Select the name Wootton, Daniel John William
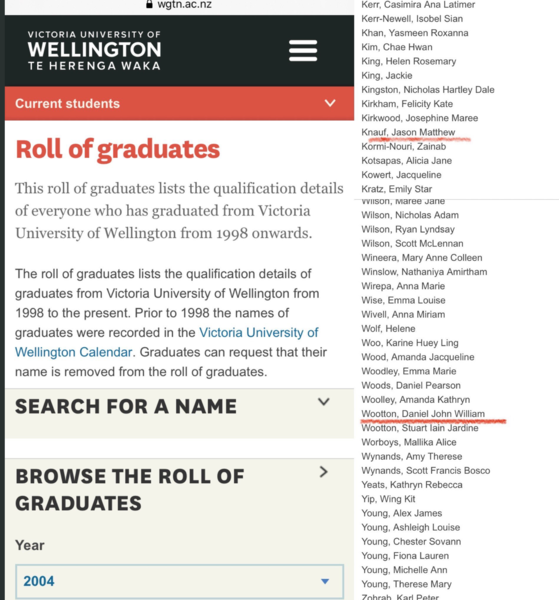 point(423,414)
